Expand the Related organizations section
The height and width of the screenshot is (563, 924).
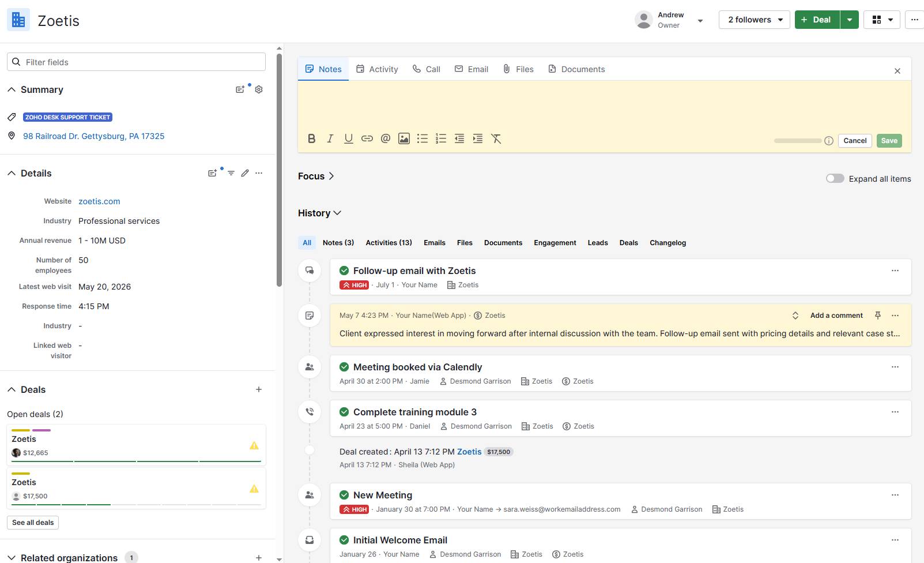[12, 558]
